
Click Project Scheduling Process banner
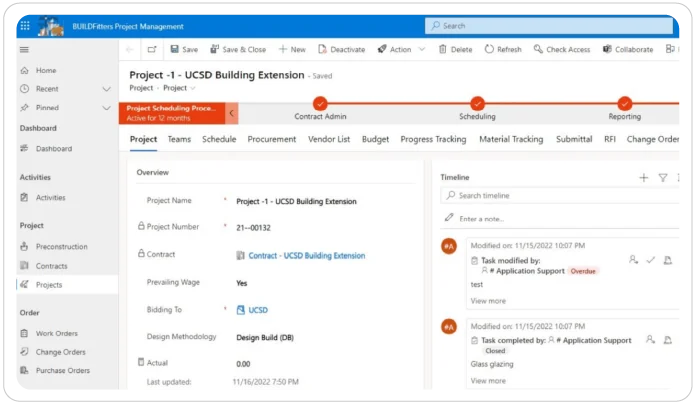pos(172,113)
